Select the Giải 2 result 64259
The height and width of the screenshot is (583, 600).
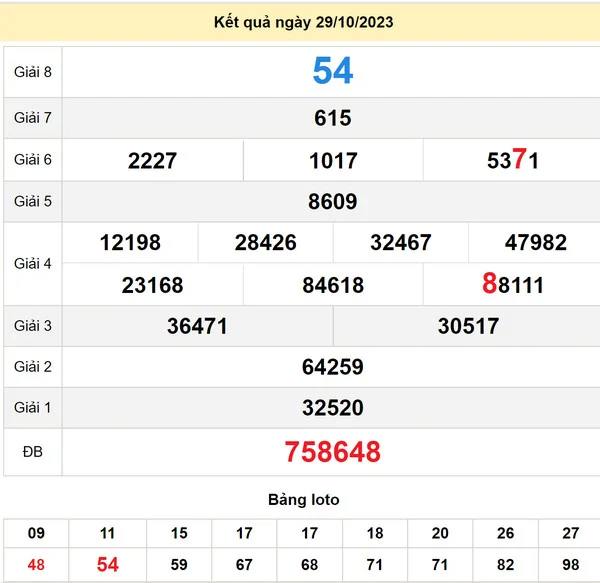[x=332, y=367]
